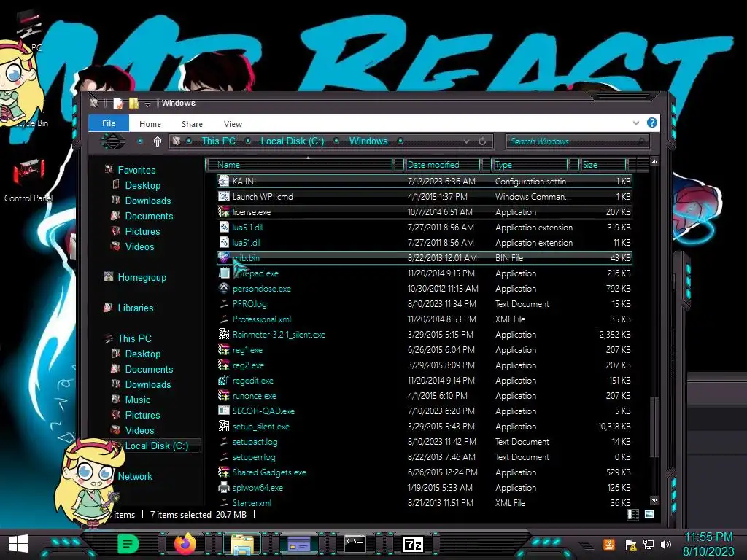The image size is (747, 560).
Task: Open Explorer Help via question mark icon
Action: (x=652, y=122)
